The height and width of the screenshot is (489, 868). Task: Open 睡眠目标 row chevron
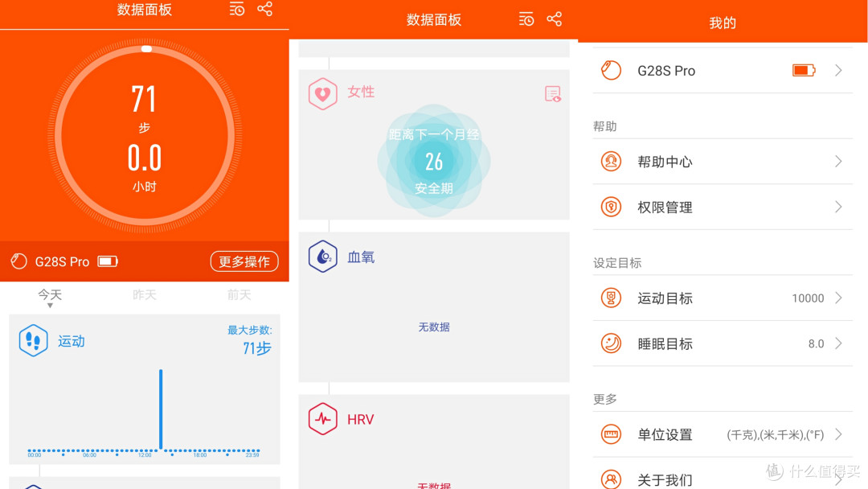click(x=838, y=343)
